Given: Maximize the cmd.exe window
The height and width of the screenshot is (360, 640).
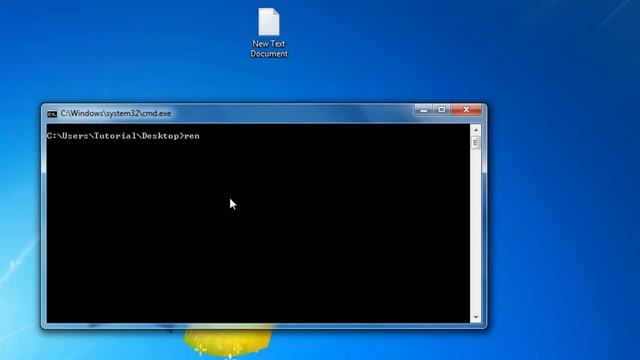Looking at the screenshot, I should [x=442, y=110].
